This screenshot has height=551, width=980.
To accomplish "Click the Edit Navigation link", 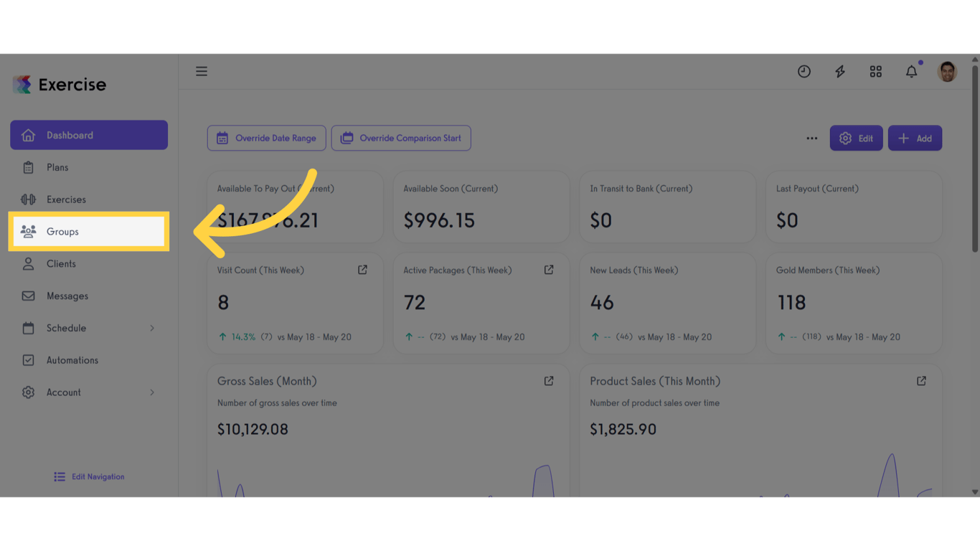I will [89, 476].
